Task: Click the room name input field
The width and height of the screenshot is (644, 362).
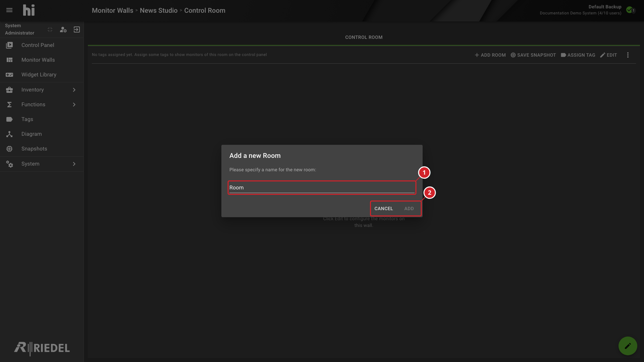Action: 322,187
